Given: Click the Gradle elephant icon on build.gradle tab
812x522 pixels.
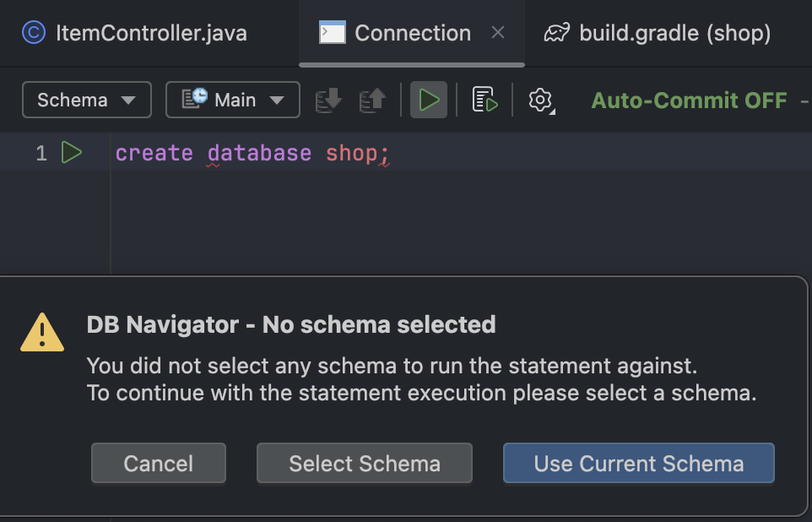Looking at the screenshot, I should coord(556,33).
